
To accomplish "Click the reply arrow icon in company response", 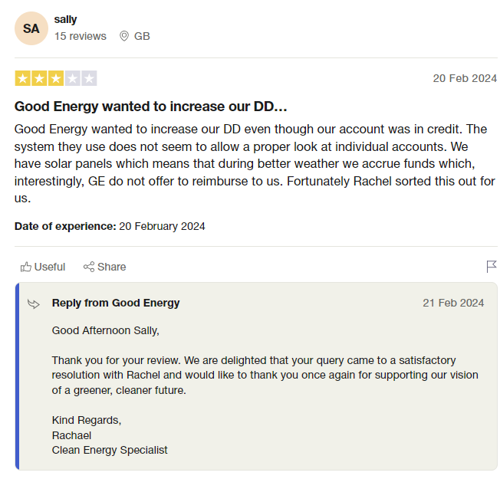I will coord(33,304).
